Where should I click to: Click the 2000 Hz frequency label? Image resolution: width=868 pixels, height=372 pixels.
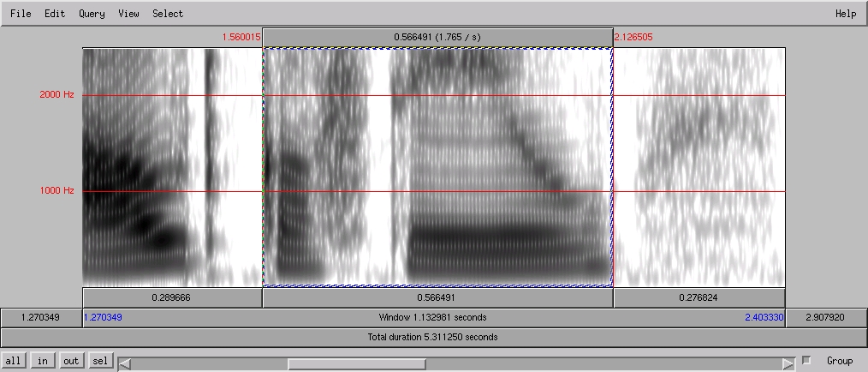(x=56, y=95)
